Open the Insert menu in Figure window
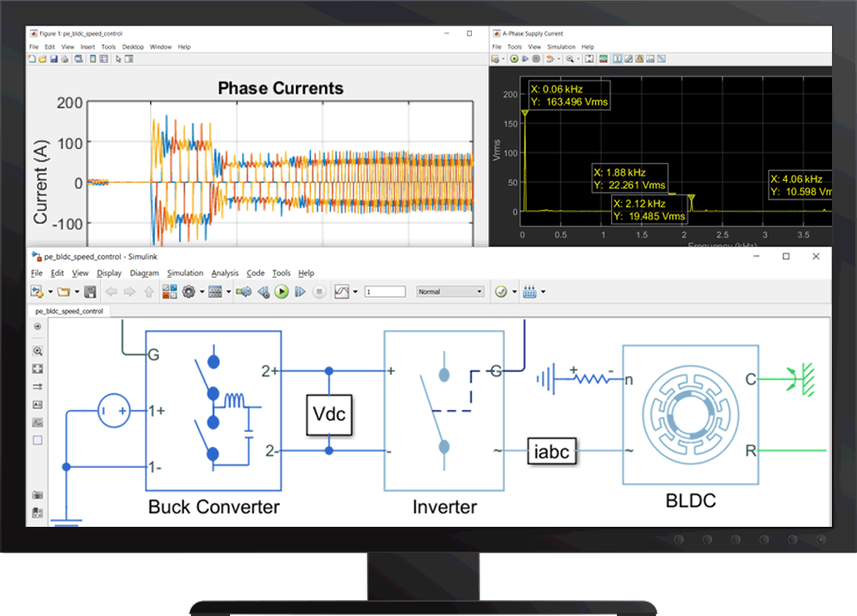Image resolution: width=857 pixels, height=616 pixels. coord(87,47)
